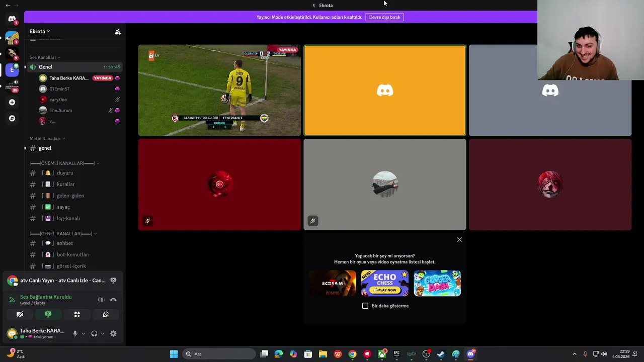Close the activity suggestion popup
Image resolution: width=644 pixels, height=362 pixels.
click(459, 240)
